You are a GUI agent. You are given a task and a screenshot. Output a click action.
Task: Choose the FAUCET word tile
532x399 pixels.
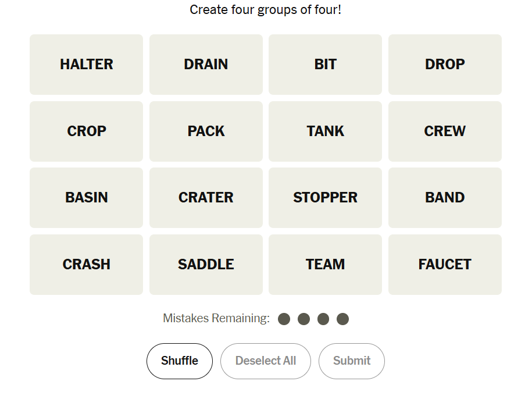(x=445, y=265)
